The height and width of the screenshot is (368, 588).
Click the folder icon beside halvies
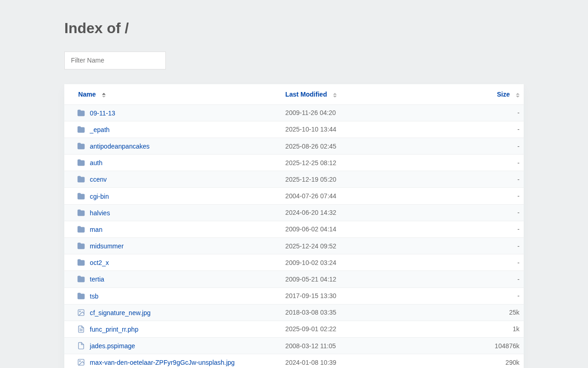coord(81,213)
